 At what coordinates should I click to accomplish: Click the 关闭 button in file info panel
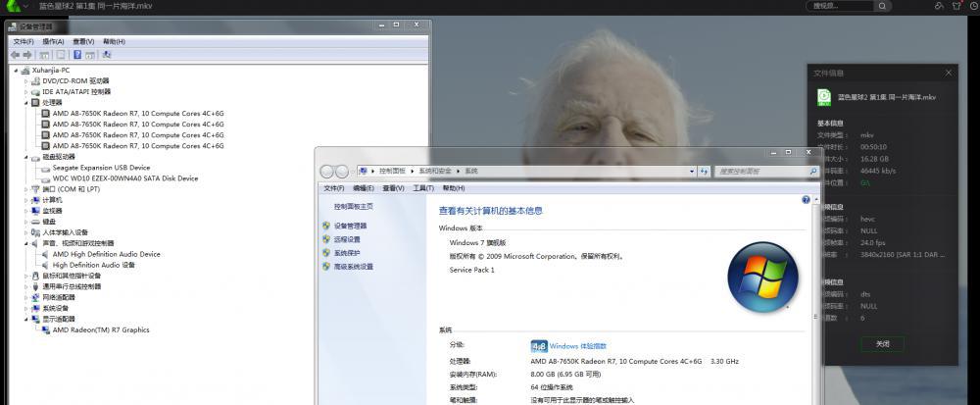pyautogui.click(x=882, y=344)
